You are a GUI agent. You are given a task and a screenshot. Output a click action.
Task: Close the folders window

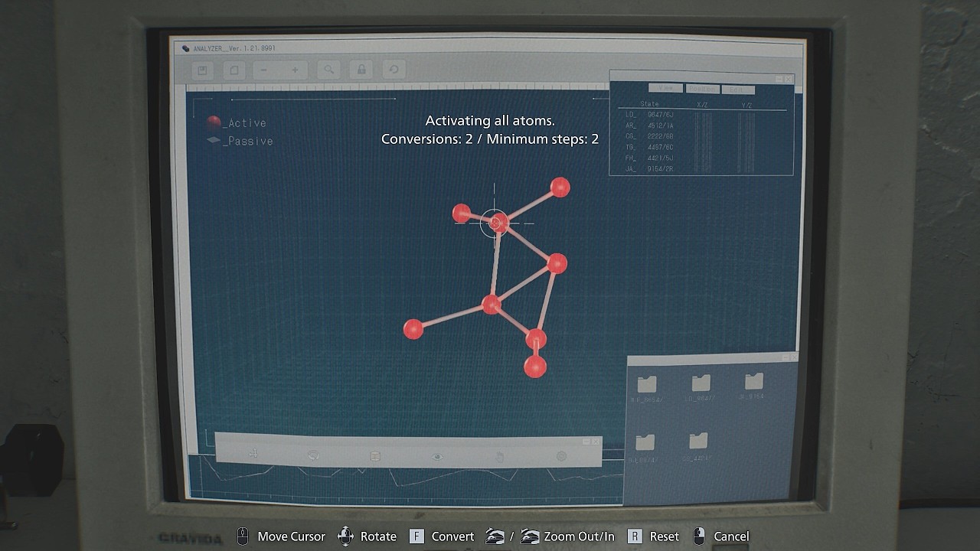pyautogui.click(x=793, y=357)
